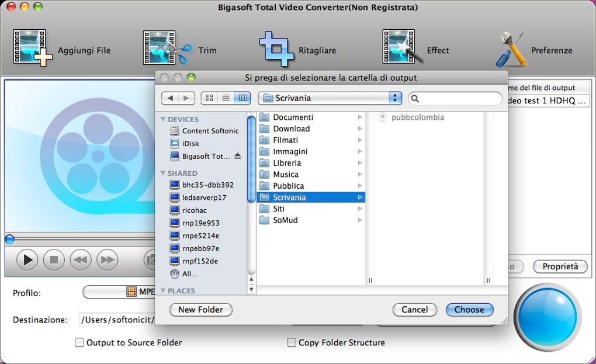Click the sidebar scroll down arrow
The height and width of the screenshot is (364, 596).
point(251,290)
